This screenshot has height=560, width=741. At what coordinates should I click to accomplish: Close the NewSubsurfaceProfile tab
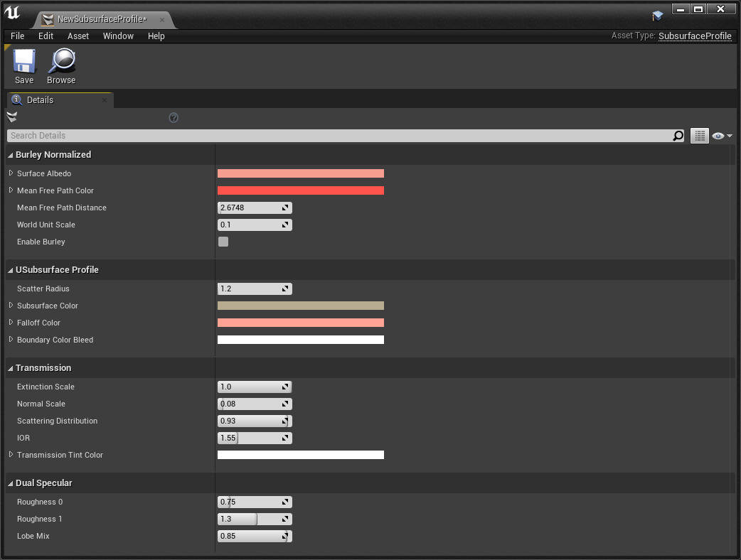162,20
